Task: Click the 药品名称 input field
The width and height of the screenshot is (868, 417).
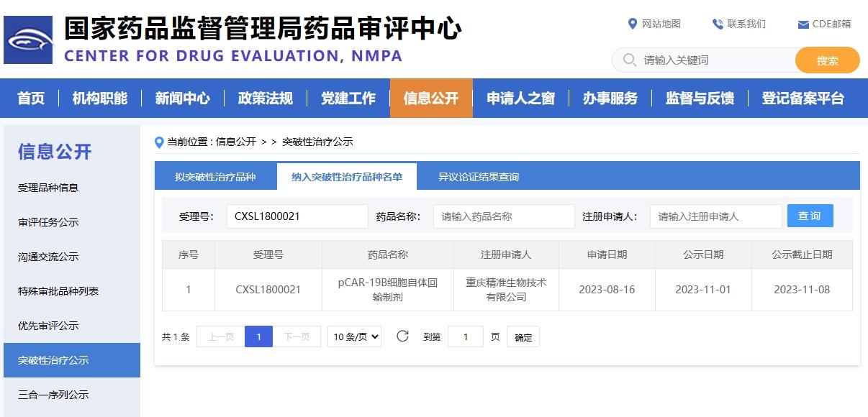Action: coord(503,216)
